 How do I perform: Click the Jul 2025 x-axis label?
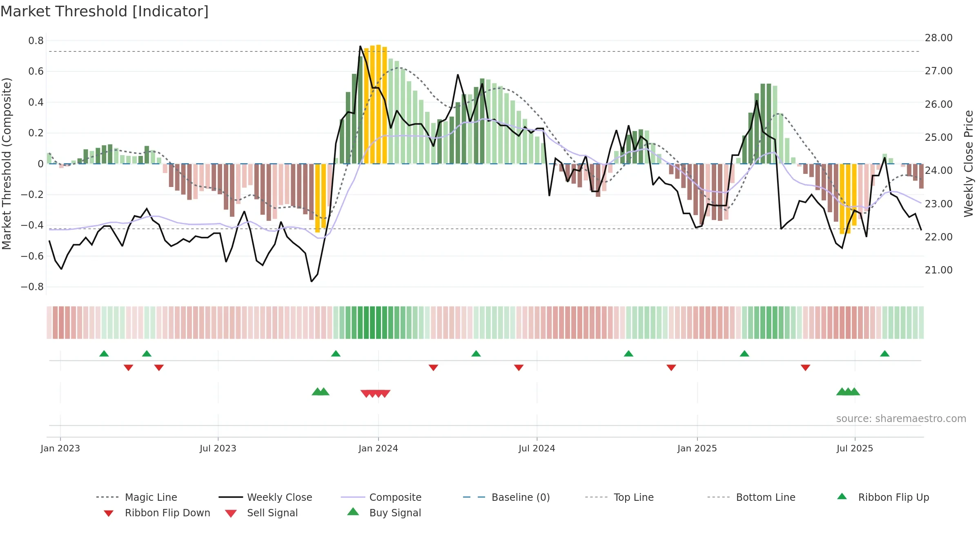[x=855, y=449]
